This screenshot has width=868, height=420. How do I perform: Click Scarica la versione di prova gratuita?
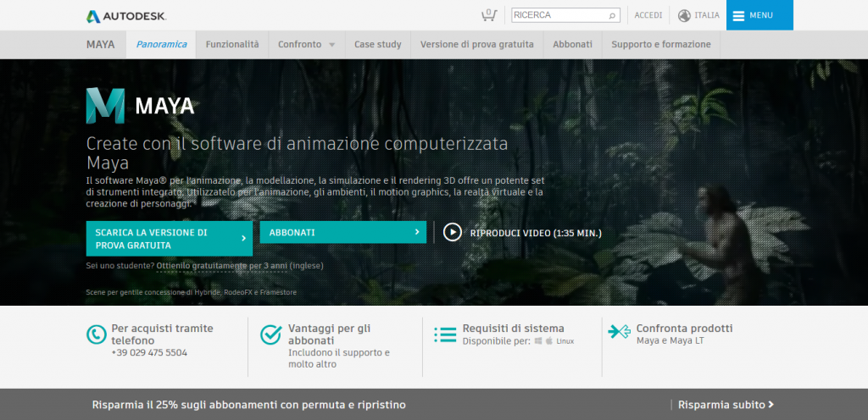click(x=170, y=239)
